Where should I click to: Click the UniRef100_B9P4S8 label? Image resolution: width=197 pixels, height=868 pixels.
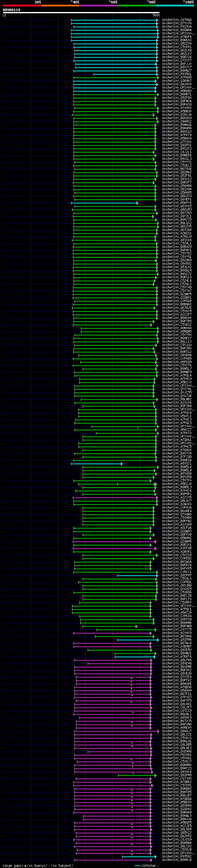[x=177, y=104]
